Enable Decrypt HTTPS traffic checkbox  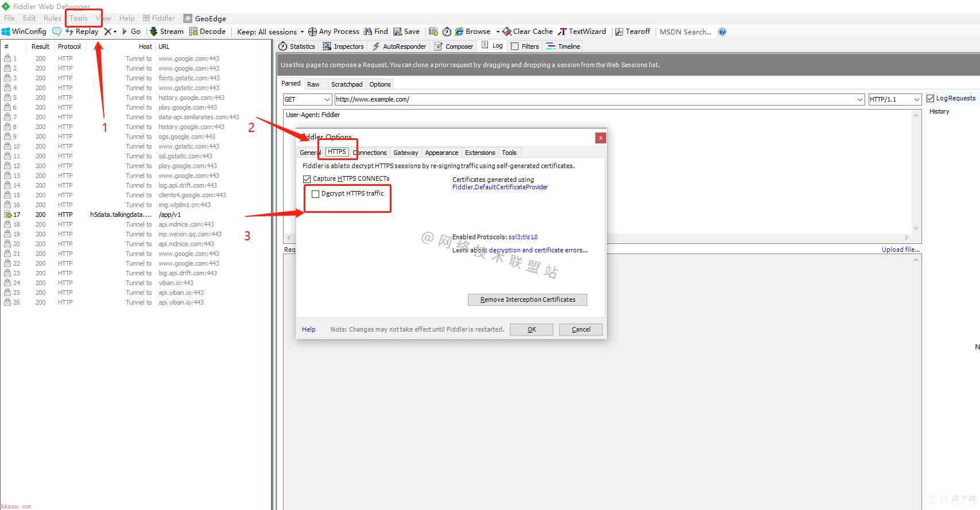coord(315,194)
